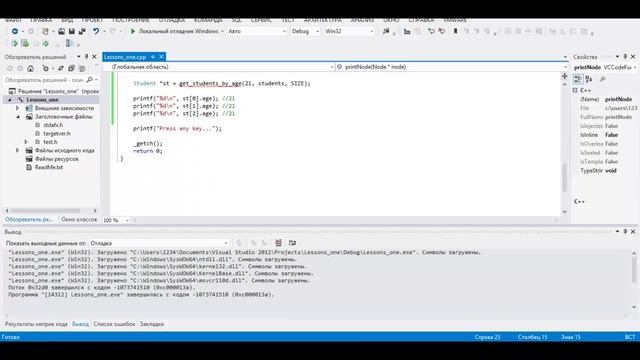Expand the test.h tree node
The image size is (640, 360).
(26, 142)
